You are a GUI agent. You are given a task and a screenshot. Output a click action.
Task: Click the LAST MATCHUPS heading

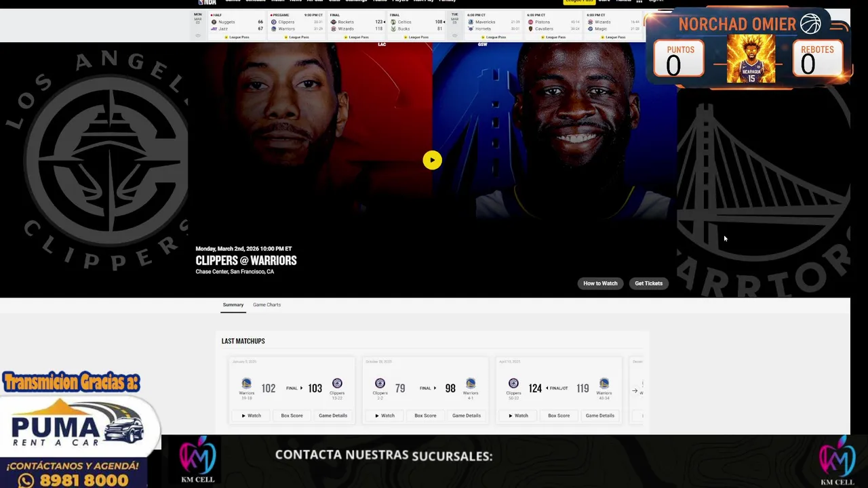point(243,341)
